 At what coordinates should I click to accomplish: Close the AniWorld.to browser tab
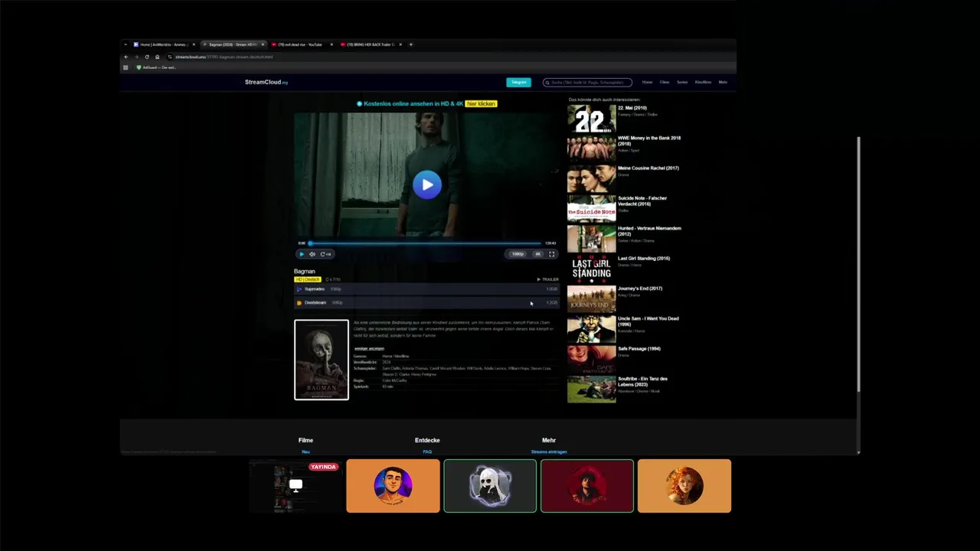[194, 44]
